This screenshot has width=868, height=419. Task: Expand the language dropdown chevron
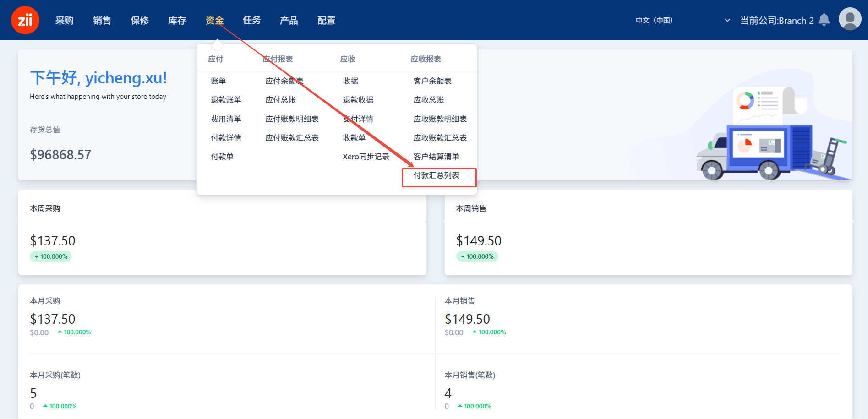point(727,20)
